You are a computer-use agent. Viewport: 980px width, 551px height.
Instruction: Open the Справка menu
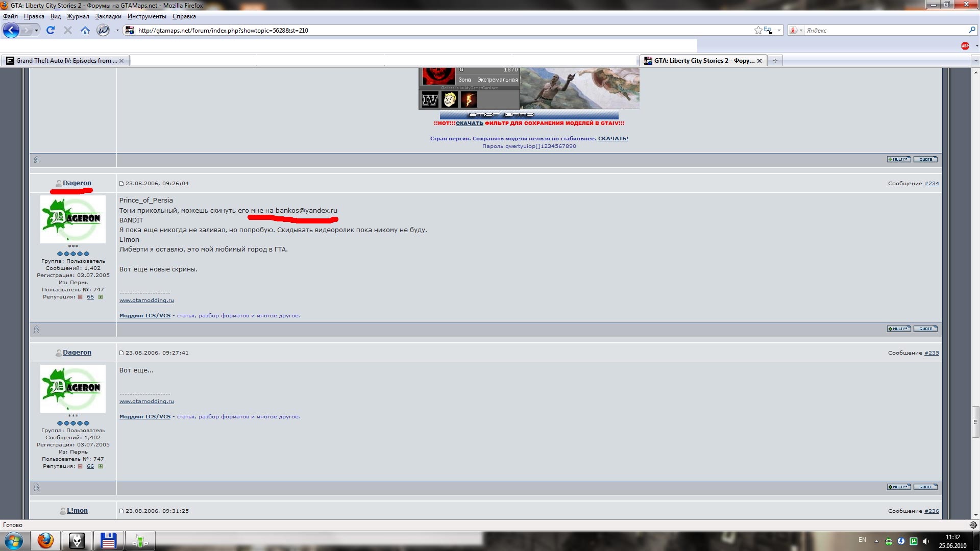pyautogui.click(x=184, y=16)
